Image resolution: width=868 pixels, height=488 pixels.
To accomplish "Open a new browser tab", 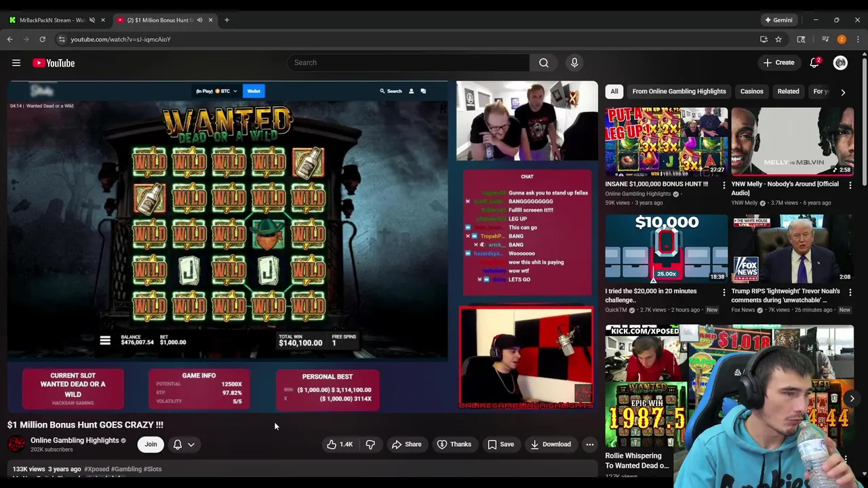I will (226, 20).
